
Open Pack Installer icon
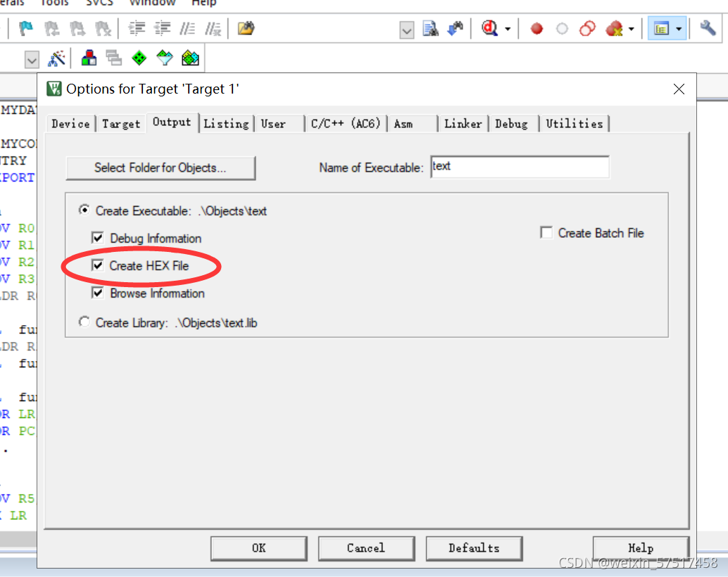click(x=190, y=58)
